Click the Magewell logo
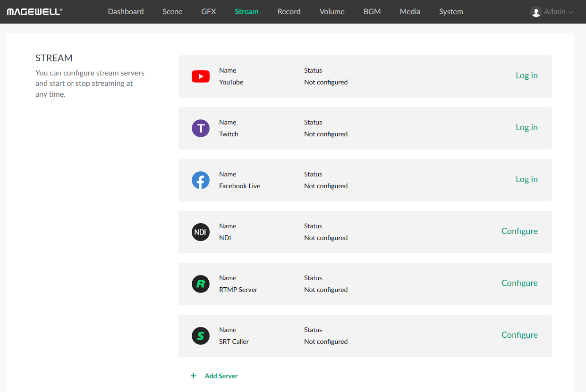This screenshot has height=392, width=586. (x=34, y=11)
